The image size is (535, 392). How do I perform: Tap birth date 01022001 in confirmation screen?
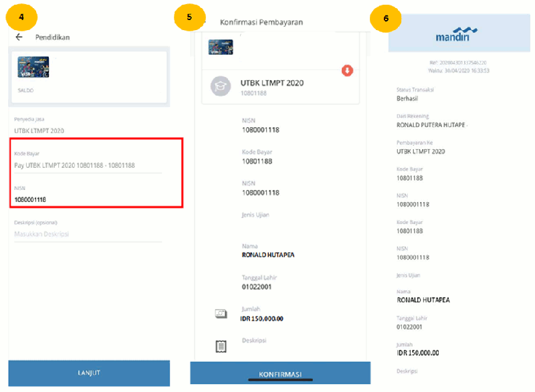click(257, 287)
